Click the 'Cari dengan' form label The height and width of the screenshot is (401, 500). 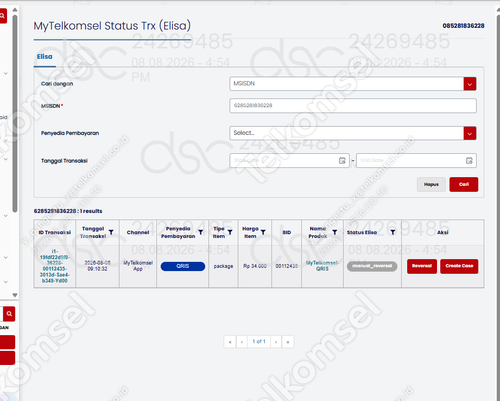[57, 84]
